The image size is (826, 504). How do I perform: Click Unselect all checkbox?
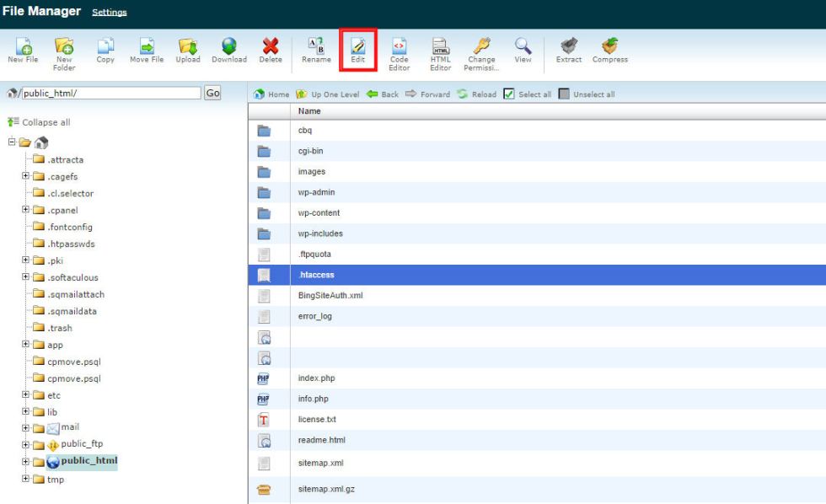[x=564, y=94]
